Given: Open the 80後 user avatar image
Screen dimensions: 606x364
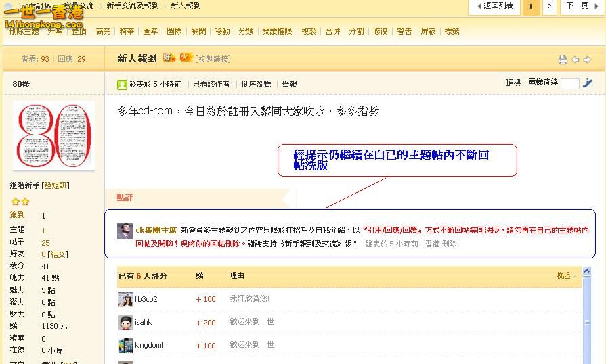Looking at the screenshot, I should coord(53,136).
